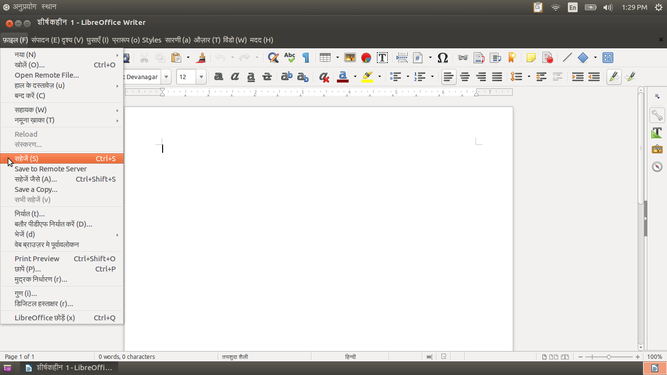The image size is (667, 375).
Task: Toggle underline formatting
Action: [251, 77]
